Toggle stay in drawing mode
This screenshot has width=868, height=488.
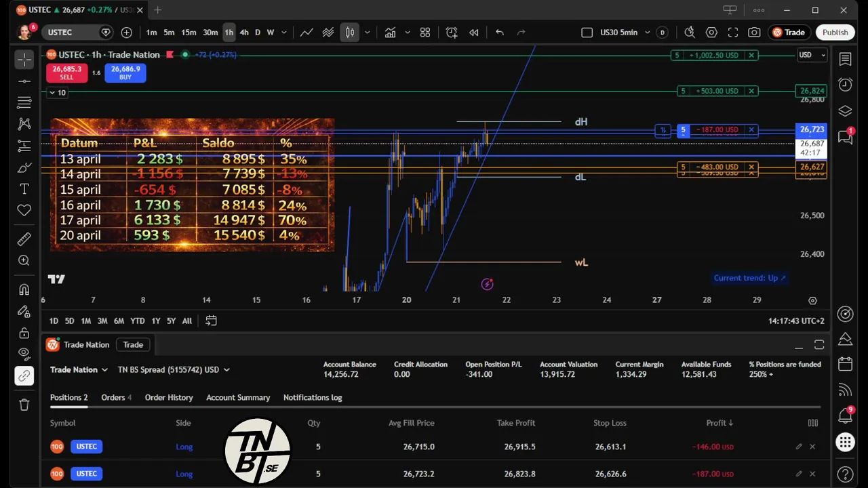(x=24, y=311)
